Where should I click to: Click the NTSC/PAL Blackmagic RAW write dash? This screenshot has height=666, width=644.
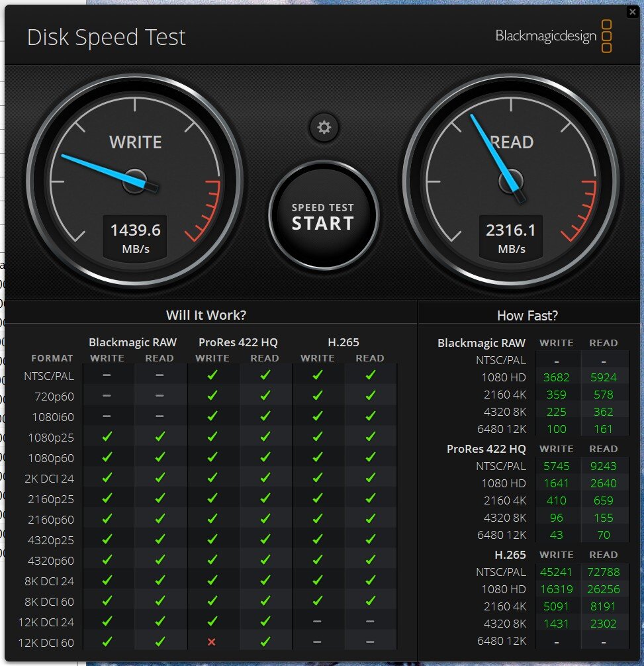(107, 375)
